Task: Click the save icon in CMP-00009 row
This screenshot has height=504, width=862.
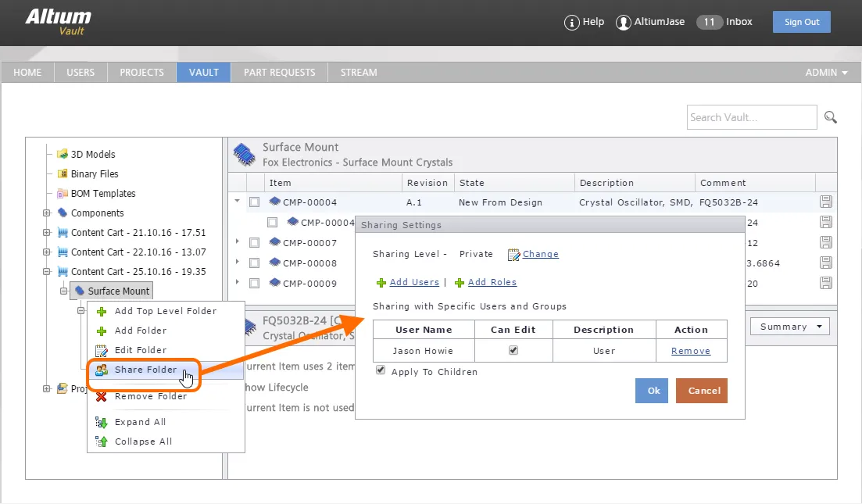Action: tap(826, 283)
